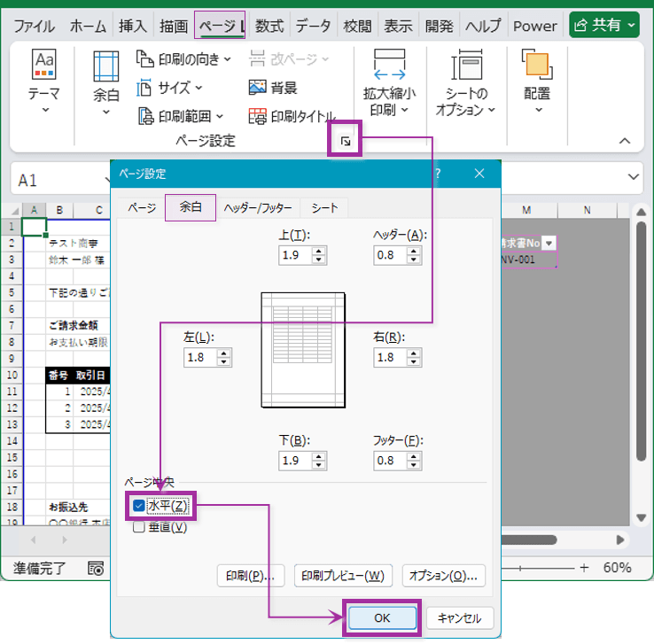Image resolution: width=654 pixels, height=644 pixels.
Task: Toggle the 水平(Z) center checkbox
Action: 139,506
